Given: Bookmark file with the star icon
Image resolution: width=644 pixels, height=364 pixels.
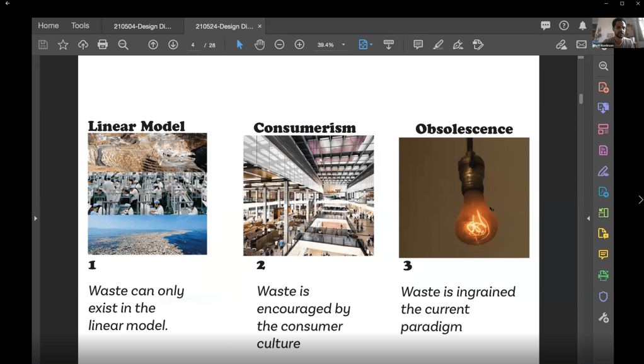Looking at the screenshot, I should [63, 45].
